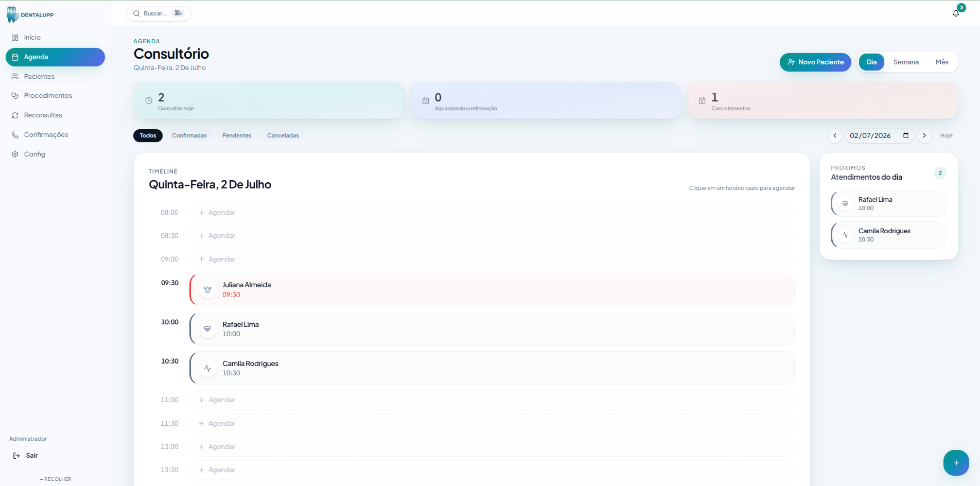The image size is (980, 486).
Task: Go to previous day with left chevron
Action: (835, 135)
